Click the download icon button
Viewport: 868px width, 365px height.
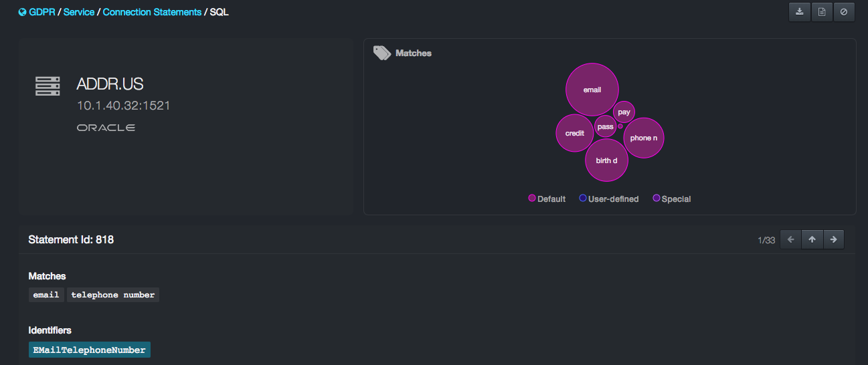coord(800,12)
